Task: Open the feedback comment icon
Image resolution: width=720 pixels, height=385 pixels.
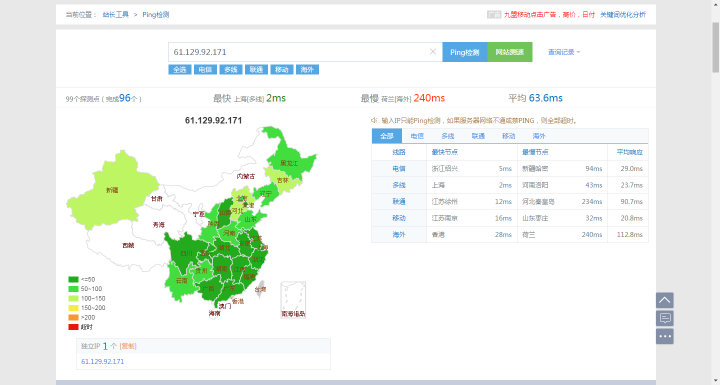Action: 664,318
